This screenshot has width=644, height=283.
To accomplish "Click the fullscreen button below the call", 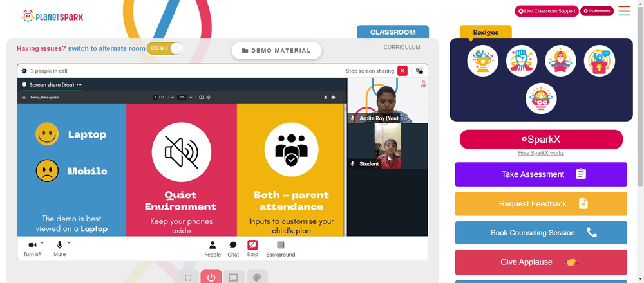I will (x=188, y=277).
